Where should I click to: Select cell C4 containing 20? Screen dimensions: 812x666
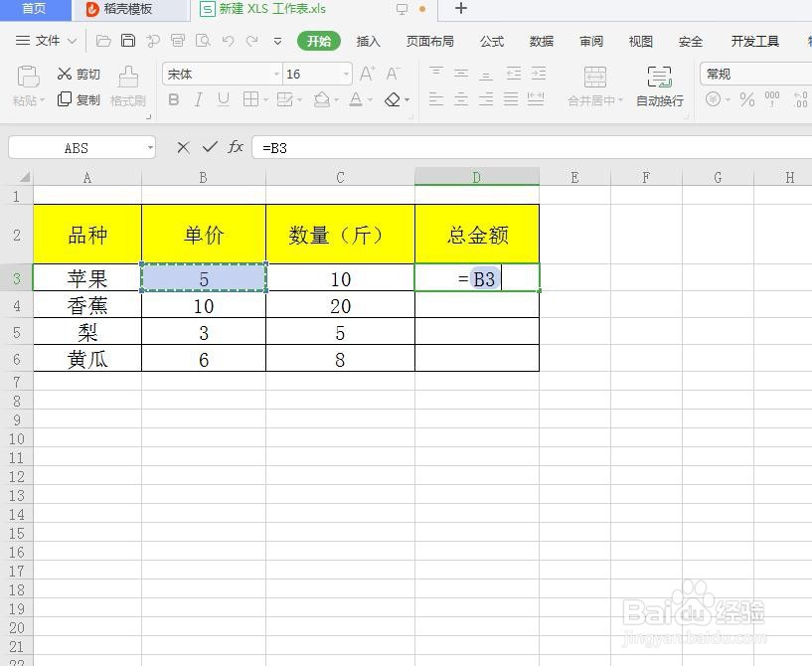click(340, 305)
